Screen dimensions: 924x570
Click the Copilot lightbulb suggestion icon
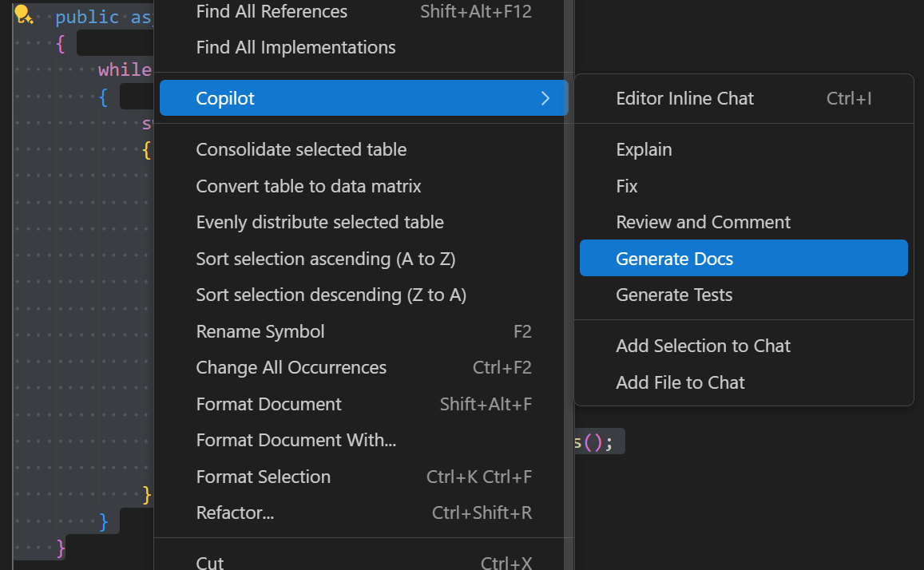pyautogui.click(x=24, y=14)
